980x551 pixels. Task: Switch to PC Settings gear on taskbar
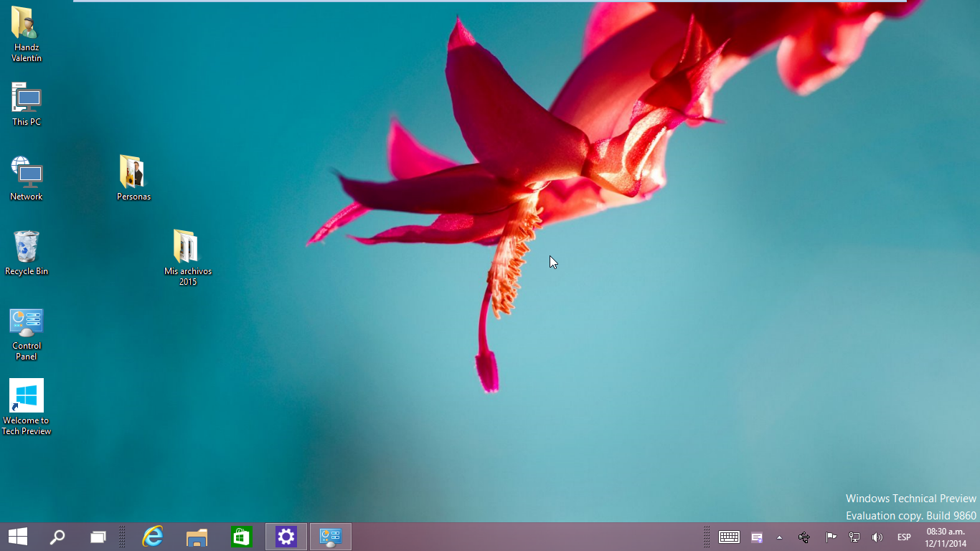pyautogui.click(x=286, y=537)
